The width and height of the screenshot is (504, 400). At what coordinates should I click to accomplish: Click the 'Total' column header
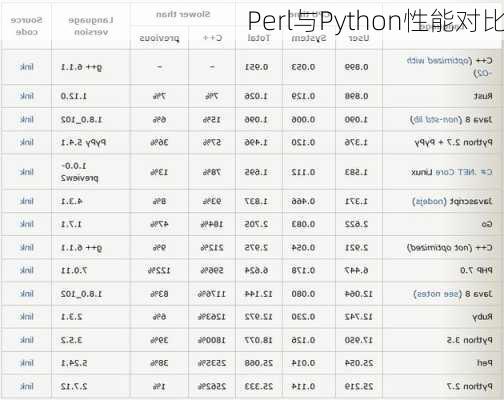[259, 38]
